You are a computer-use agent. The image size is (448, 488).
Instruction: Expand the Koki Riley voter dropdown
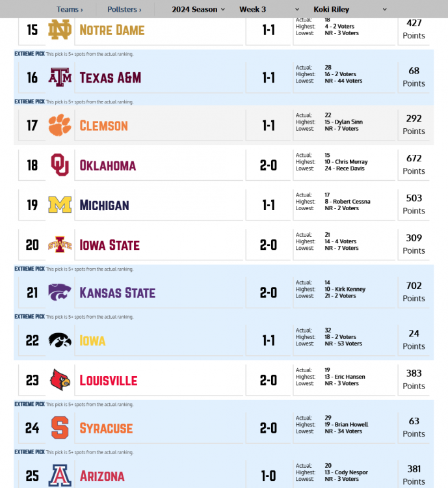pos(350,9)
